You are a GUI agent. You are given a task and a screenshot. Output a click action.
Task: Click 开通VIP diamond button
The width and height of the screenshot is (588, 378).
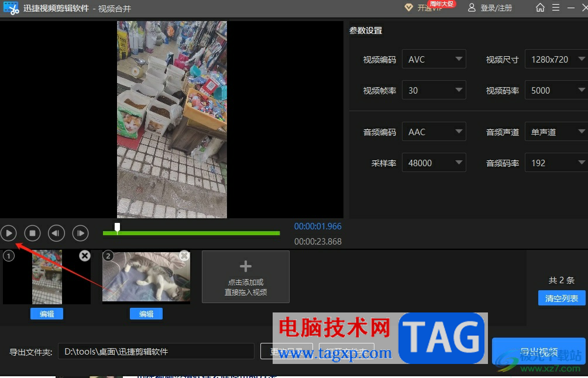(424, 8)
